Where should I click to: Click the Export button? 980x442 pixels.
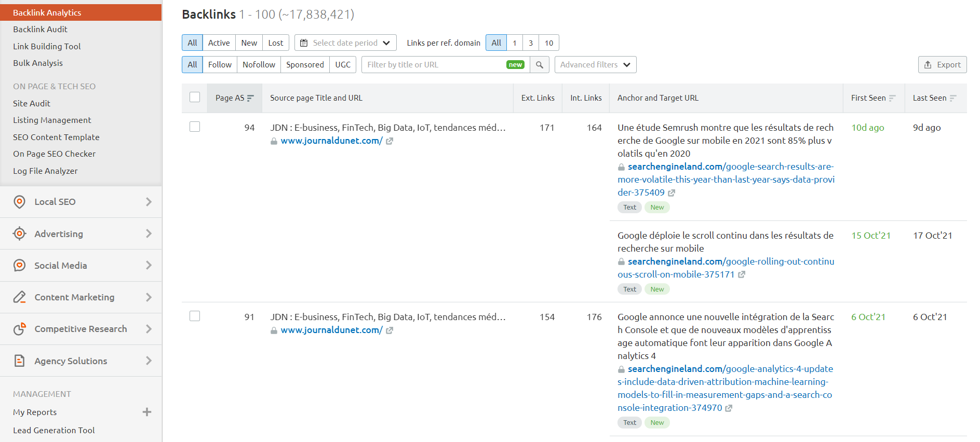pyautogui.click(x=942, y=65)
